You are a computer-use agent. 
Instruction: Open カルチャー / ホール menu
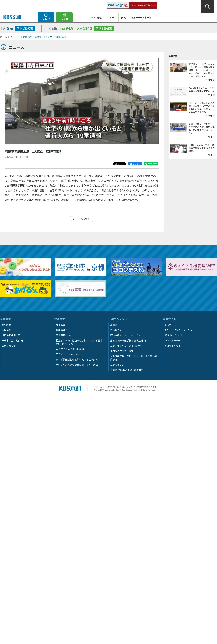[x=141, y=18]
